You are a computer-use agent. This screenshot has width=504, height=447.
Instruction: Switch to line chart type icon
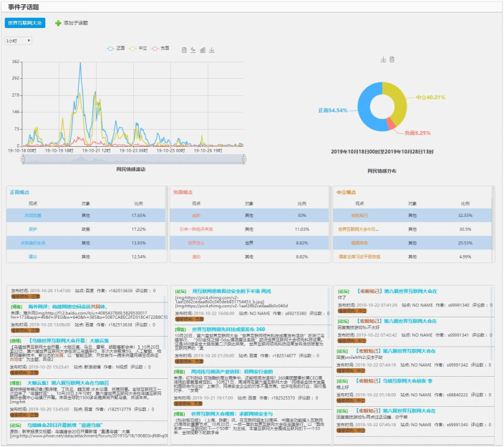(193, 49)
